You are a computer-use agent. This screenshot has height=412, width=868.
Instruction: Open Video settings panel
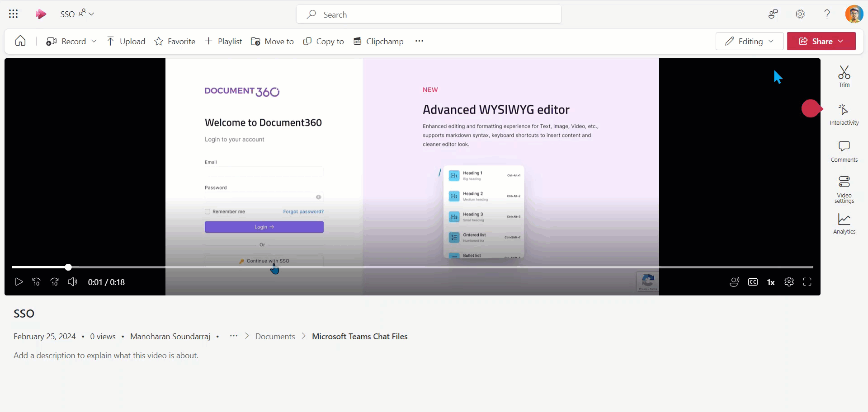click(844, 189)
